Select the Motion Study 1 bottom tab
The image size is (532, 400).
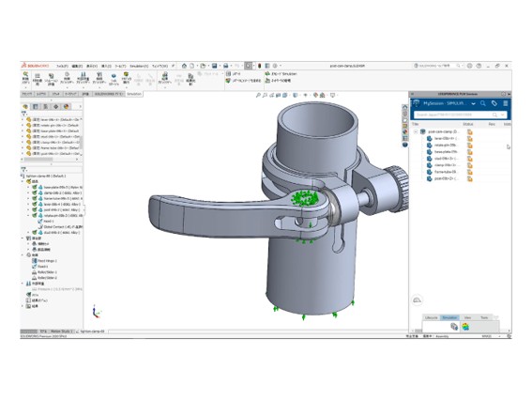(x=62, y=331)
